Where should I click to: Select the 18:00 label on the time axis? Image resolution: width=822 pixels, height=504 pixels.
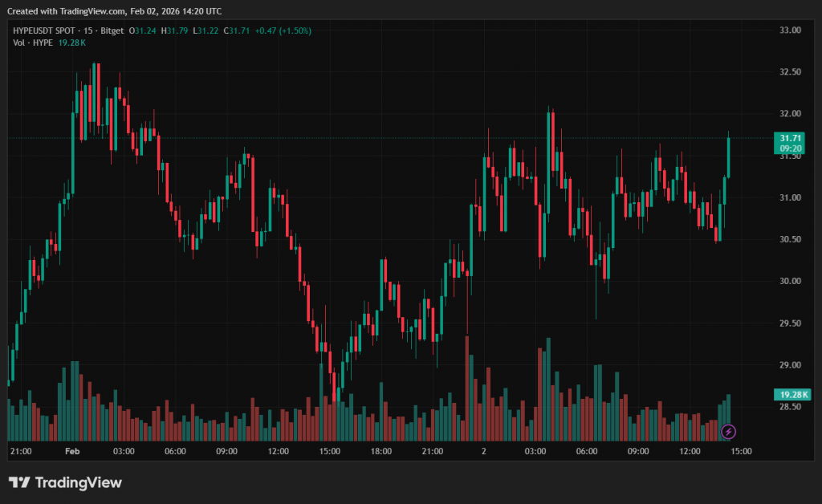click(x=381, y=452)
